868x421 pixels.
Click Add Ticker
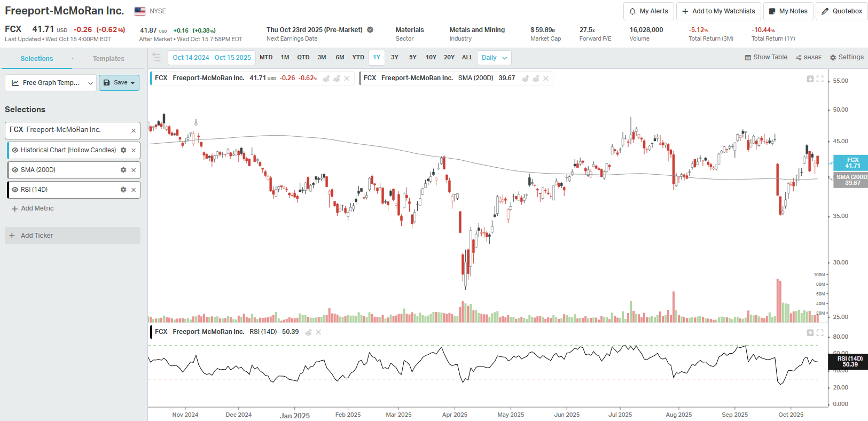(73, 236)
